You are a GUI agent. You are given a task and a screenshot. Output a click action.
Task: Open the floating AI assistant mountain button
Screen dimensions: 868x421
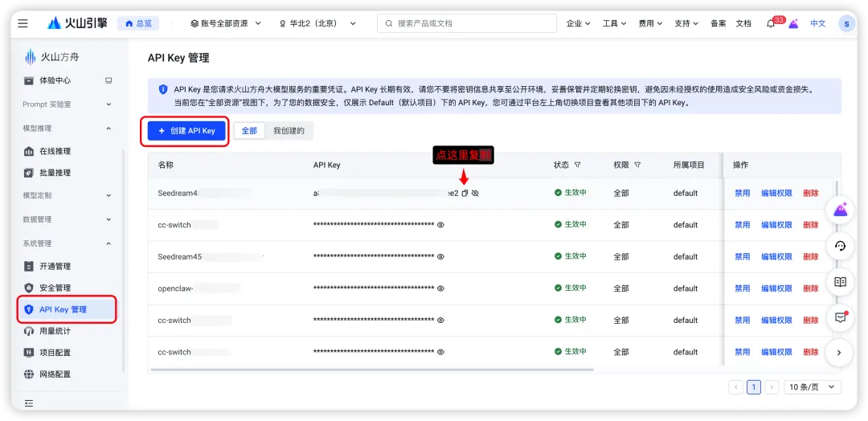click(x=840, y=210)
